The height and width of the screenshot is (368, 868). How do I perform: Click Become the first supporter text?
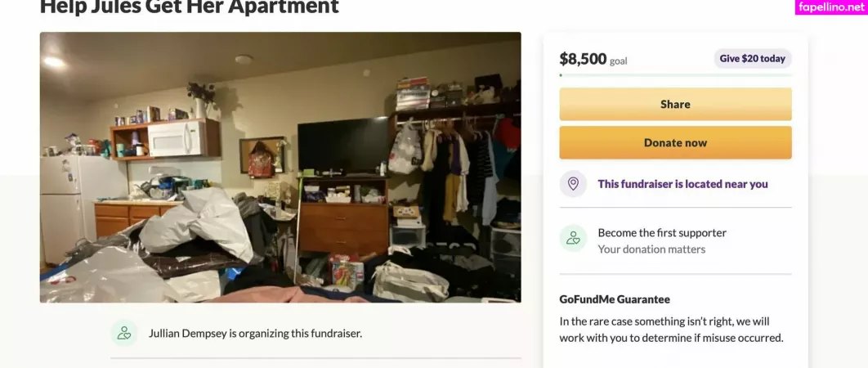tap(662, 233)
